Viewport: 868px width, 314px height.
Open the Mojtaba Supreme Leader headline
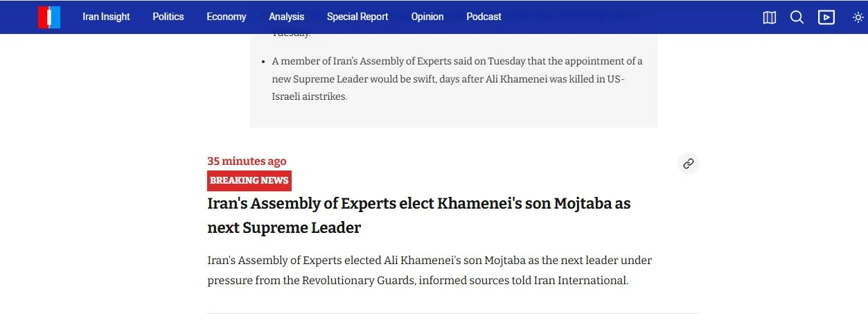point(418,216)
